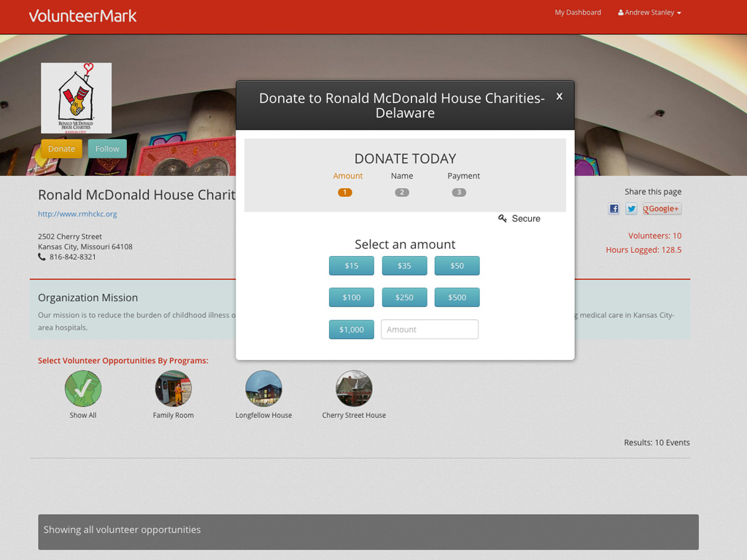Click the orange Donate button
This screenshot has width=747, height=560.
point(61,149)
